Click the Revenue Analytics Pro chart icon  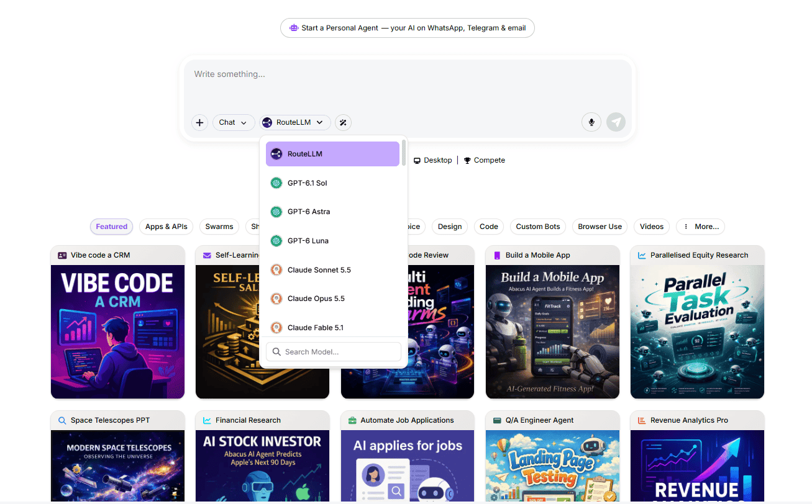(x=642, y=420)
